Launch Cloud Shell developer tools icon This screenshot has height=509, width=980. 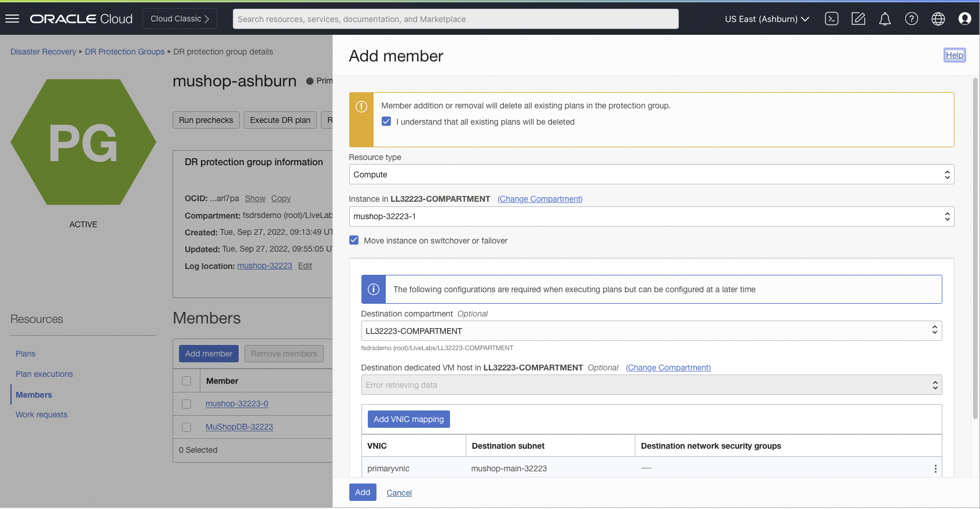(x=831, y=19)
